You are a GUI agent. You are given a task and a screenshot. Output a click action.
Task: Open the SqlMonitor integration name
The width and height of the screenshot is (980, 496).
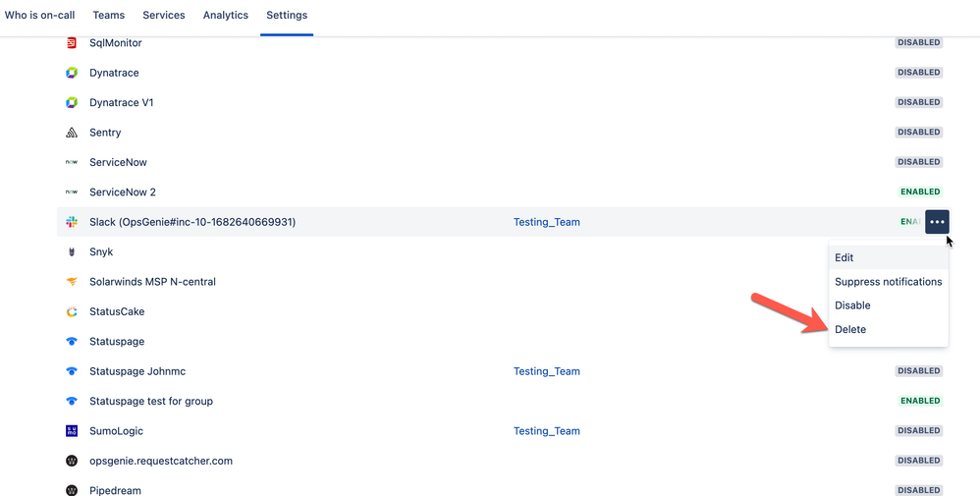[x=116, y=43]
